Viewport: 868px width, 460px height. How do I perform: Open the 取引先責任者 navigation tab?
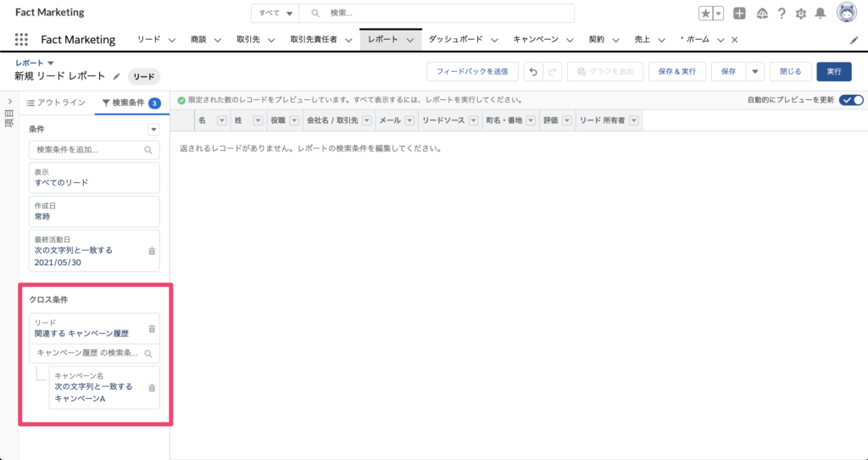click(x=314, y=39)
